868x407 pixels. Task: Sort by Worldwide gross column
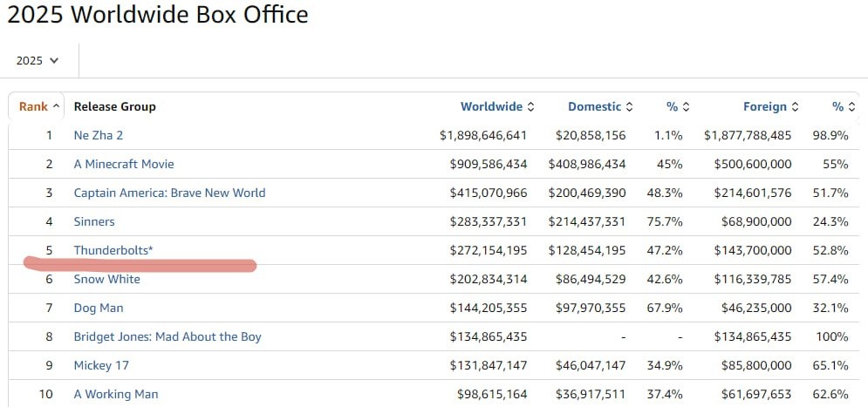coord(496,106)
